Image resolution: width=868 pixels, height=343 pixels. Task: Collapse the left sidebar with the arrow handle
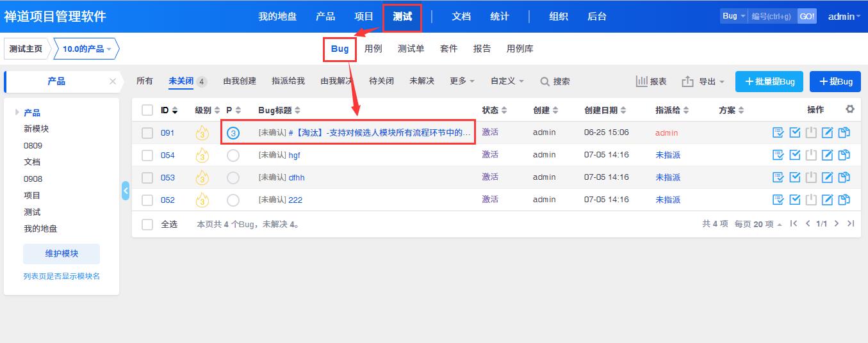(x=126, y=191)
